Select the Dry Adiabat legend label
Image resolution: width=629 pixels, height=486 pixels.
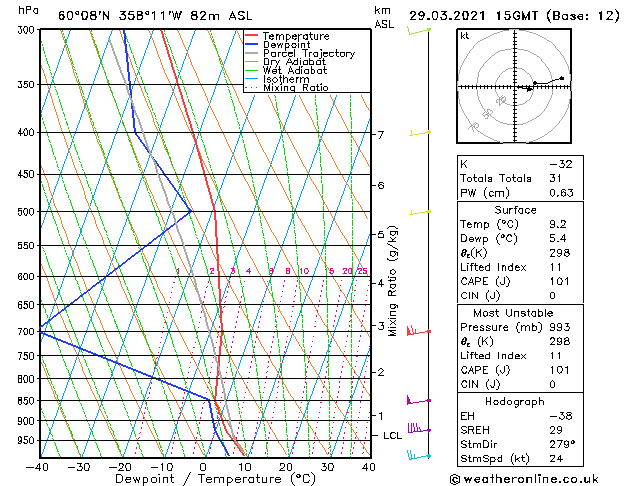point(294,62)
